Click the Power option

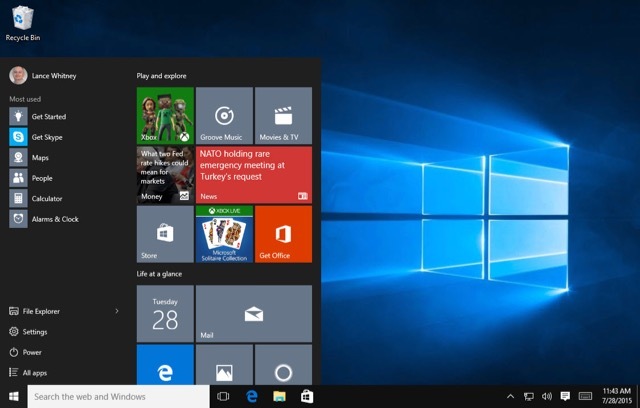point(32,352)
